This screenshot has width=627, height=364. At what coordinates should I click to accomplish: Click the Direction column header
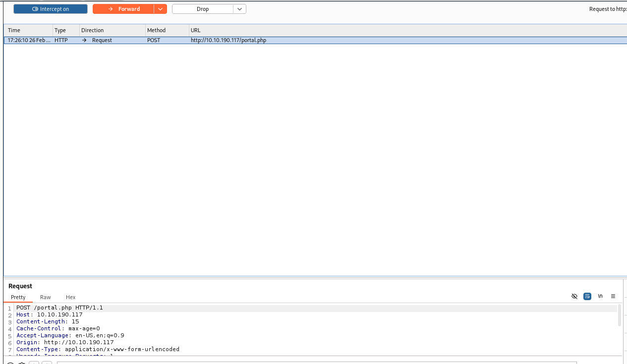[92, 30]
